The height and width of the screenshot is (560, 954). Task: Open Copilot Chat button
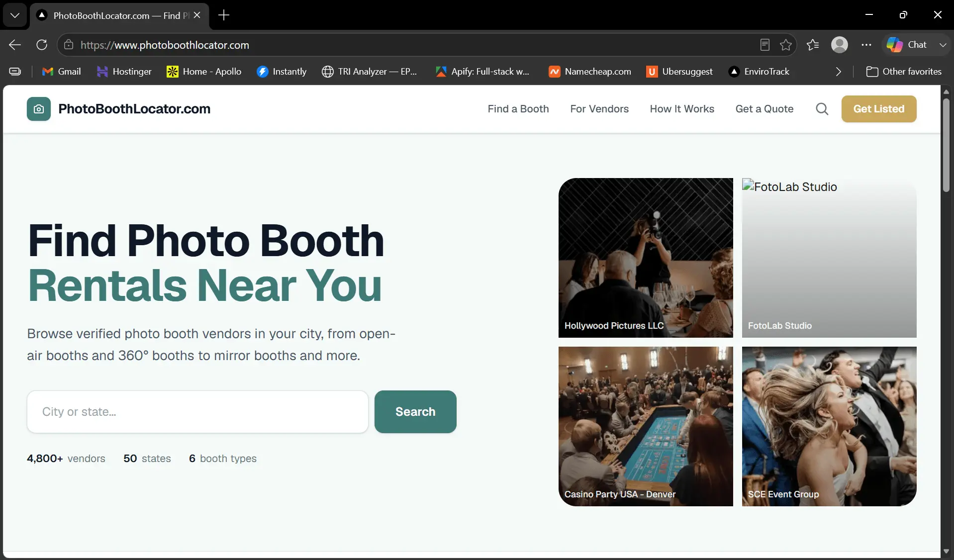(x=907, y=45)
